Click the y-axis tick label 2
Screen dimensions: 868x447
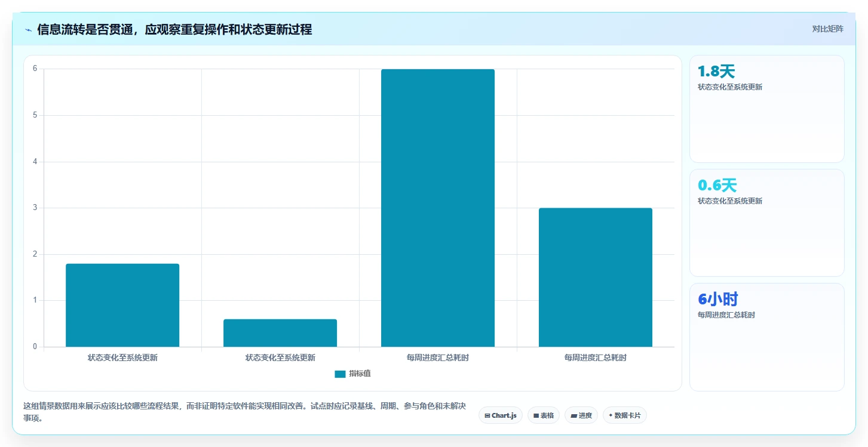click(35, 254)
